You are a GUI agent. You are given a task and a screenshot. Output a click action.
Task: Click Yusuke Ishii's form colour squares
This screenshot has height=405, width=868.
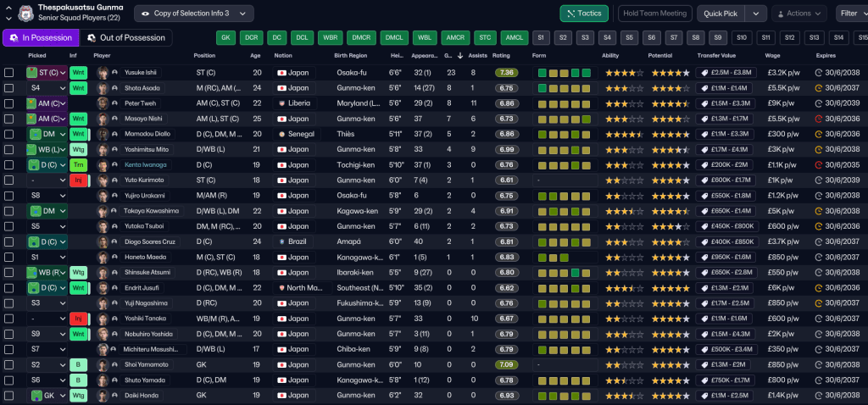click(564, 73)
